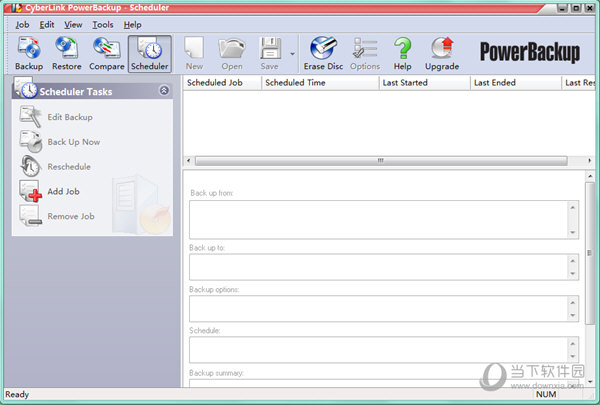600x405 pixels.
Task: Choose the Reschedule task label
Action: 69,167
